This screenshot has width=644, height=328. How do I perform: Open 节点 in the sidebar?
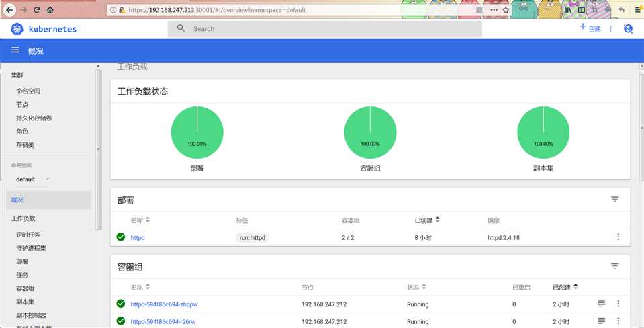[22, 104]
